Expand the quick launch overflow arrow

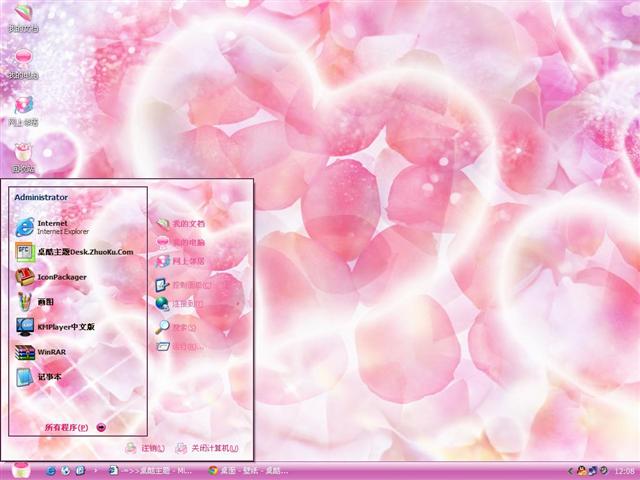(x=96, y=471)
